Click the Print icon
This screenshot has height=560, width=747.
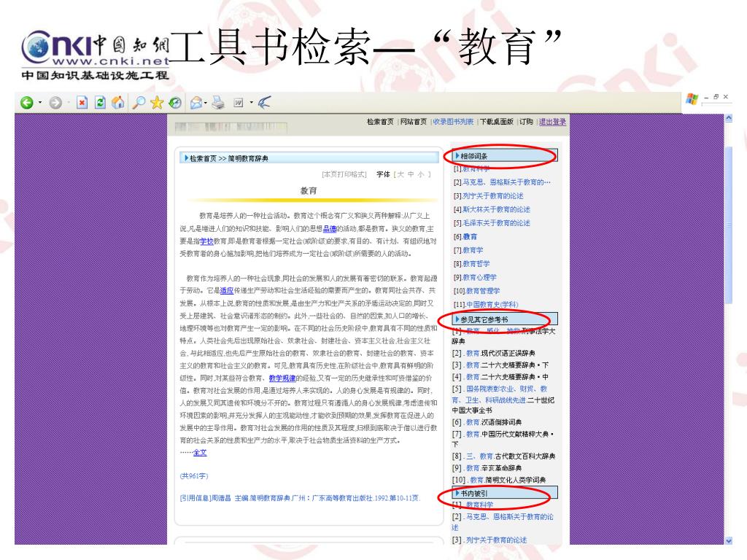(x=218, y=102)
